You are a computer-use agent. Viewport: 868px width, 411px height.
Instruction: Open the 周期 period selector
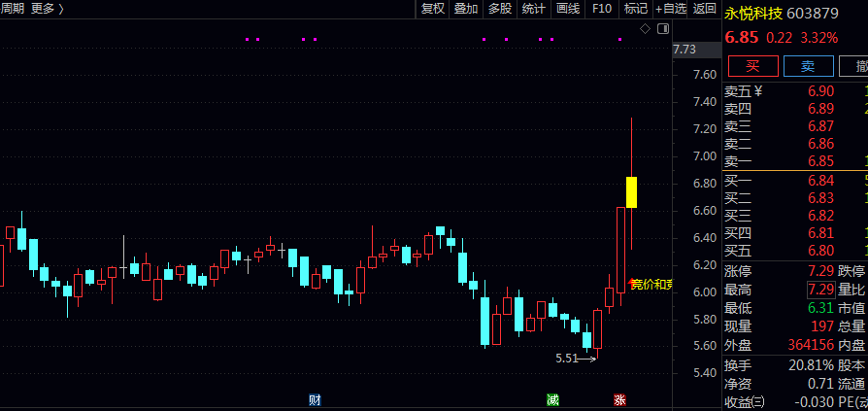13,9
